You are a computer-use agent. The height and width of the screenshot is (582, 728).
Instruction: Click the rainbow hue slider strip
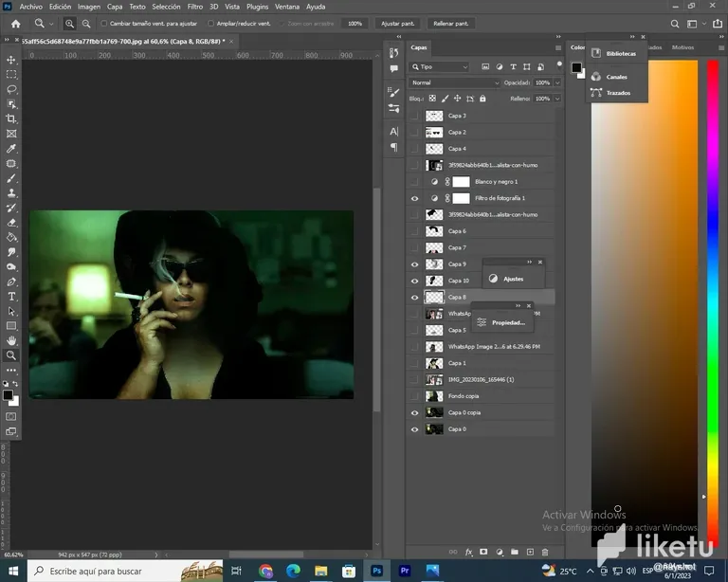713,301
